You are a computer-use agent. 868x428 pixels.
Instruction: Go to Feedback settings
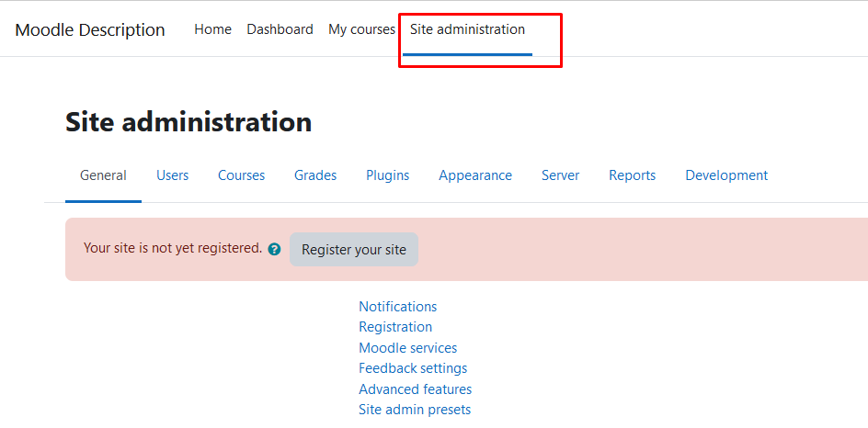[x=413, y=368]
